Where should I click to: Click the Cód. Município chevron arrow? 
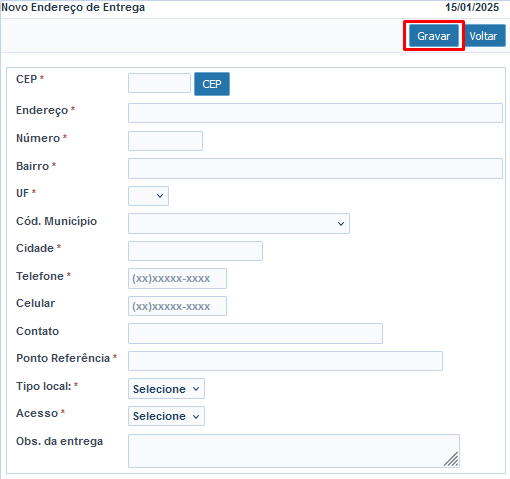[341, 224]
